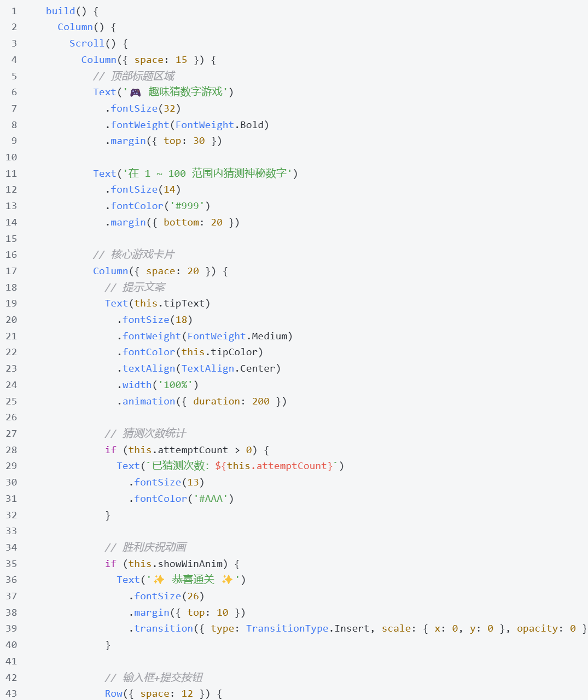The height and width of the screenshot is (700, 588).
Task: Click 'TextAlign.Center' on line 23
Action: [228, 368]
